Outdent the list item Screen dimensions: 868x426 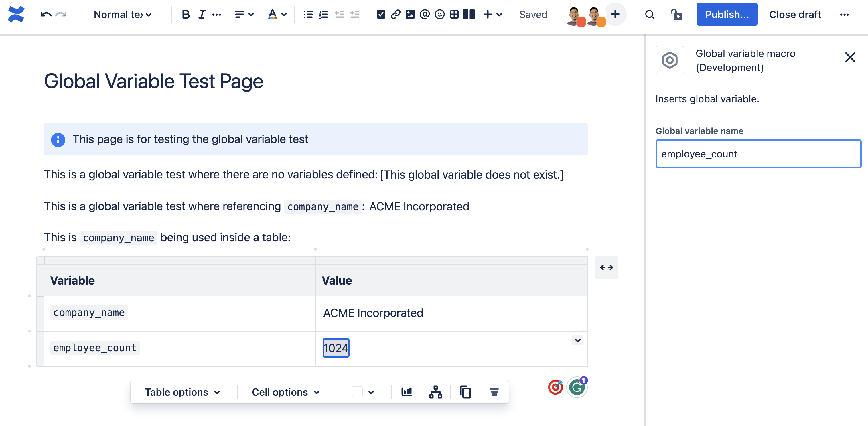(x=339, y=15)
